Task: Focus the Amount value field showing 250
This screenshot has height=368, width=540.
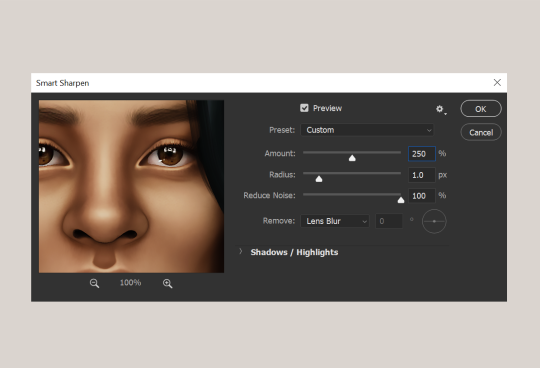Action: [x=422, y=154]
